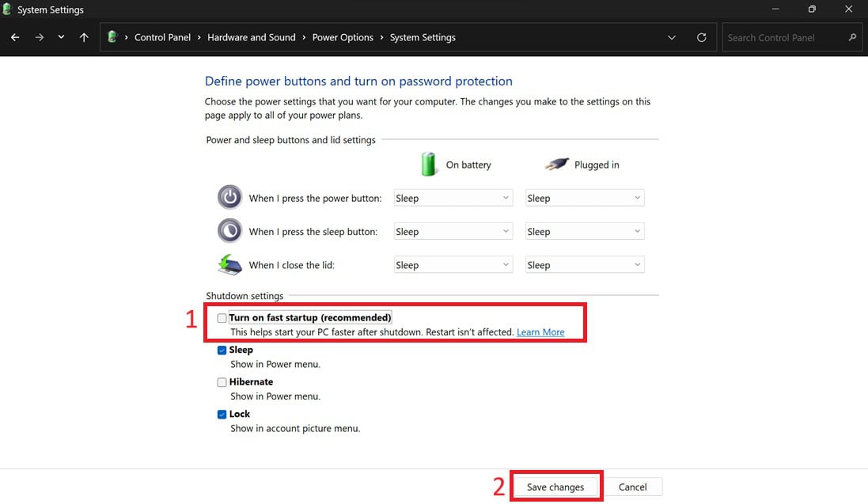Open sleep button Plugged in dropdown
The height and width of the screenshot is (504, 868).
[x=585, y=232]
